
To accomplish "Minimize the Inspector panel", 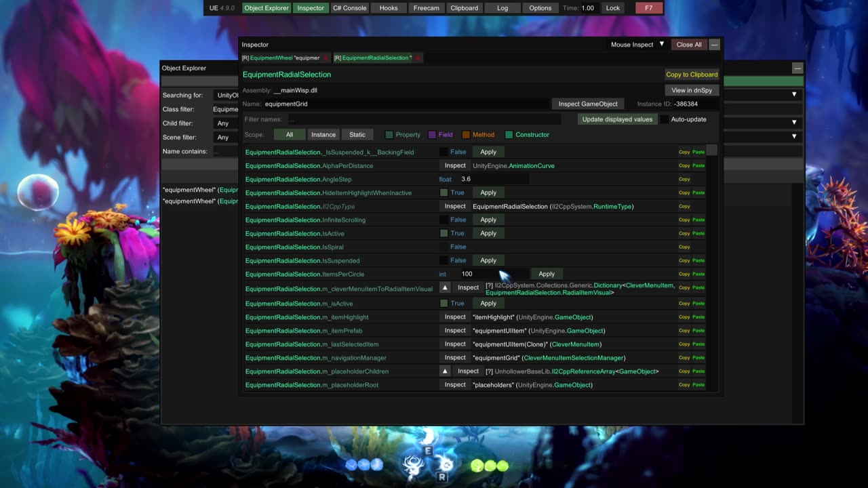I will 714,45.
